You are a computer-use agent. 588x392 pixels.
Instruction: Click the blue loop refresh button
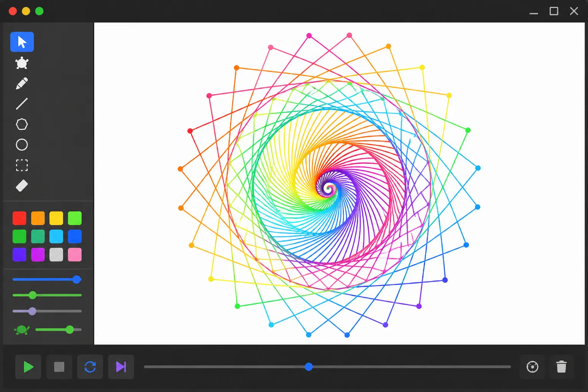90,367
